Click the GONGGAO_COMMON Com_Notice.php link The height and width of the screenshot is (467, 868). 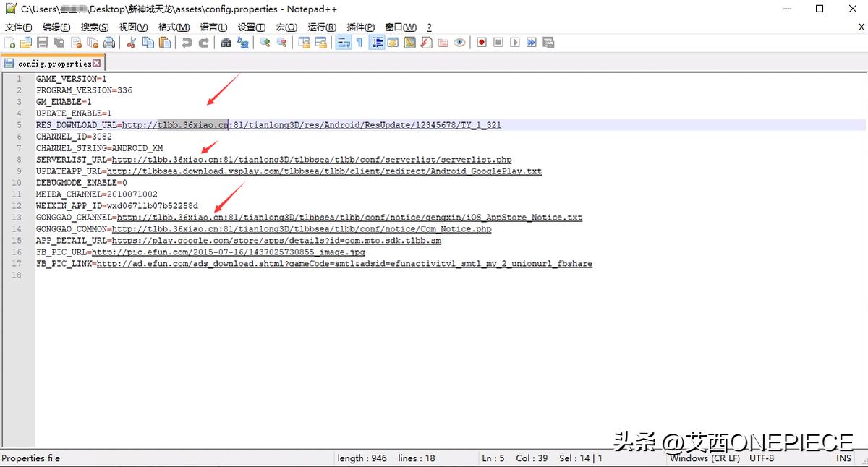[x=302, y=229]
